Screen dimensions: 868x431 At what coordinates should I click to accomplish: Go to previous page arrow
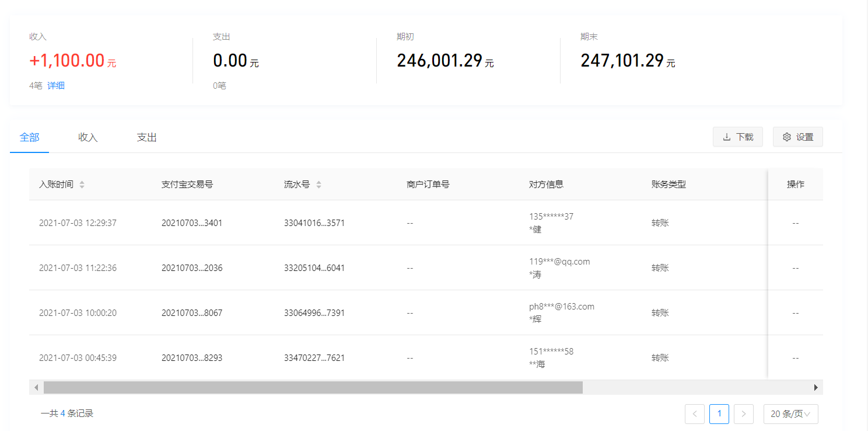pyautogui.click(x=694, y=414)
